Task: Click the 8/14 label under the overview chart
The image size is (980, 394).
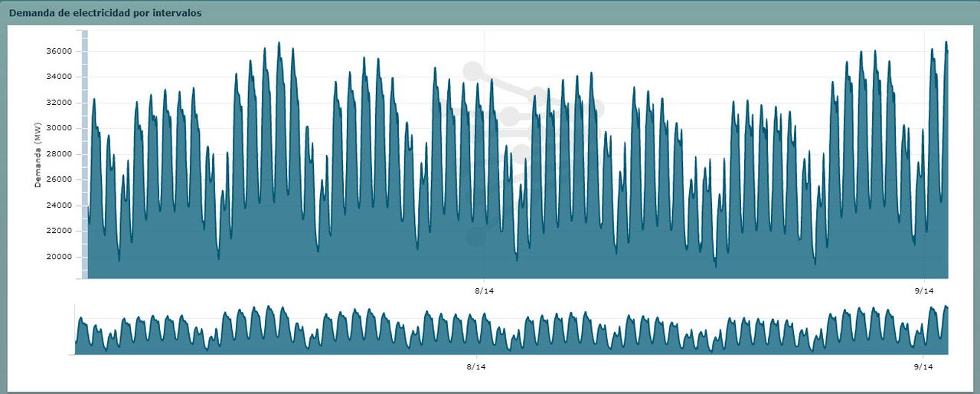Action: (x=476, y=367)
